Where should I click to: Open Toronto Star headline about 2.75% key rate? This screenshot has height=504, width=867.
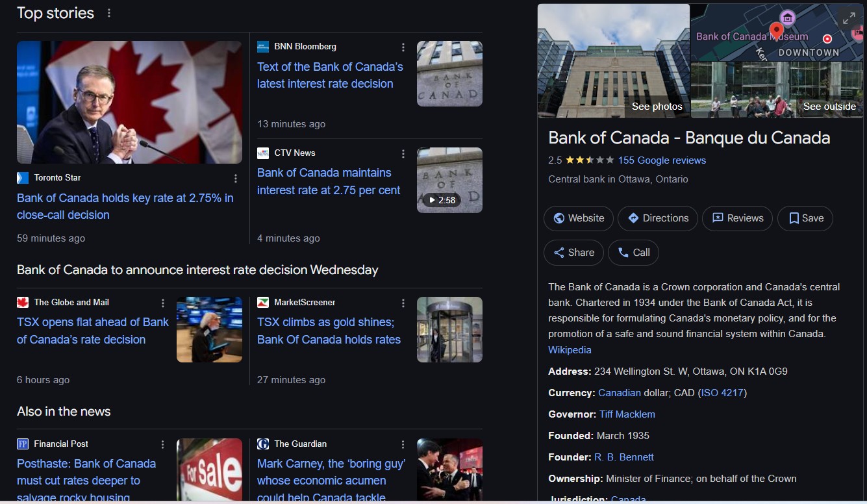click(125, 207)
